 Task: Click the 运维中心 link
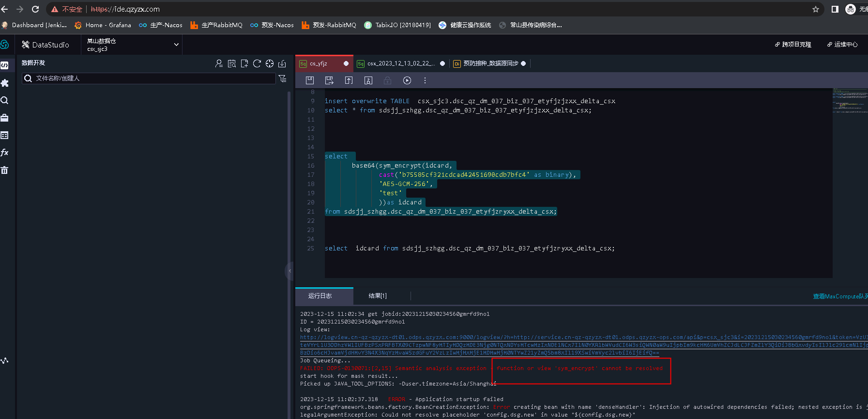(x=842, y=45)
